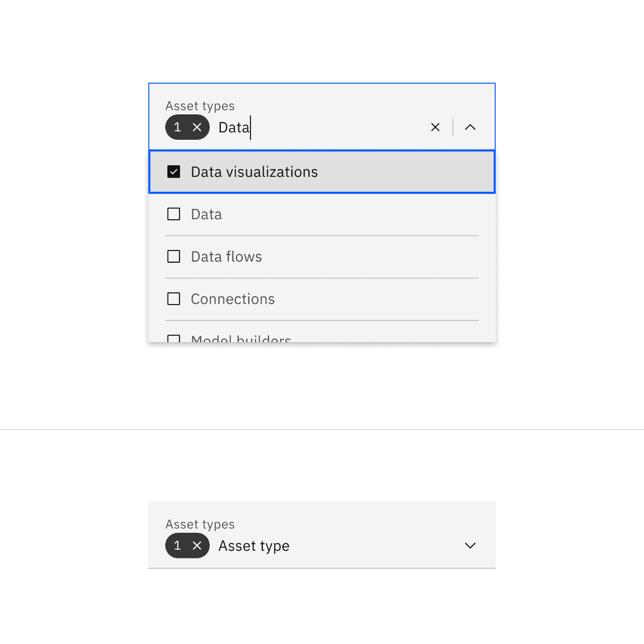Click the empty checkbox icon beside Connections
The image size is (644, 644).
pos(174,299)
